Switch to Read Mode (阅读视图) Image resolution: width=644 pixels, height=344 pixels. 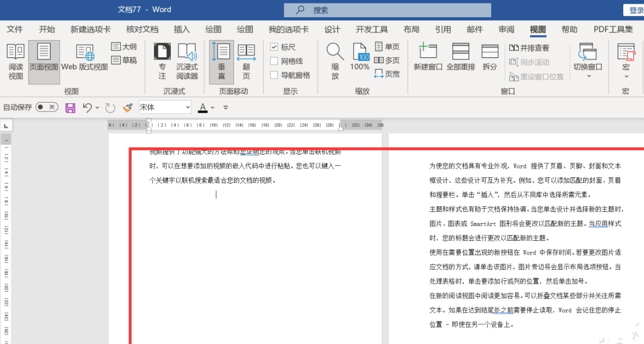tap(16, 62)
